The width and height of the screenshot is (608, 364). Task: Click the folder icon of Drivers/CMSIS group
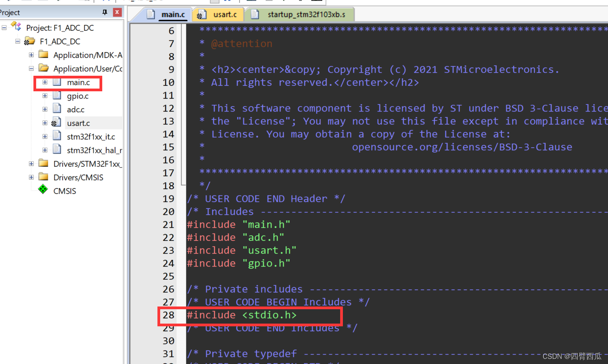coord(43,177)
